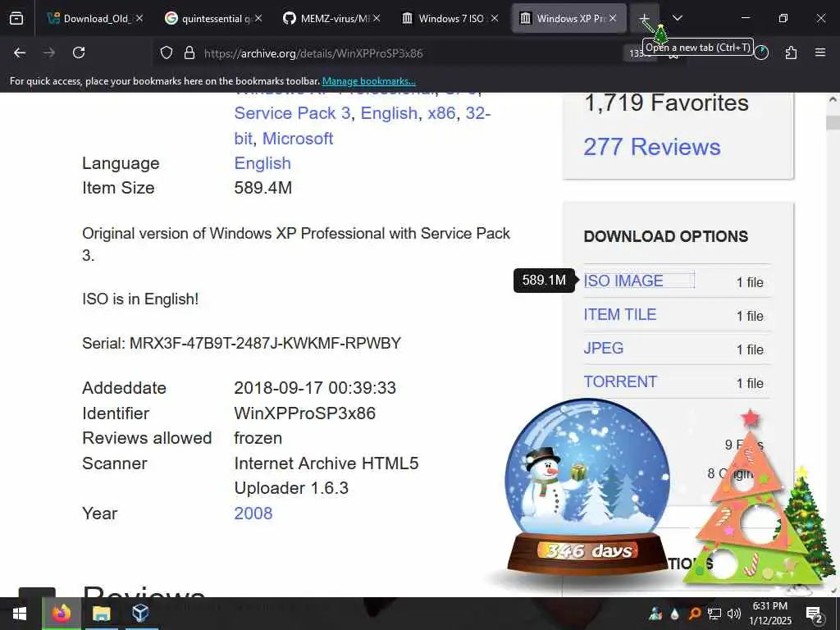Image resolution: width=840 pixels, height=630 pixels.
Task: Open the x86 topic link
Action: coord(441,113)
